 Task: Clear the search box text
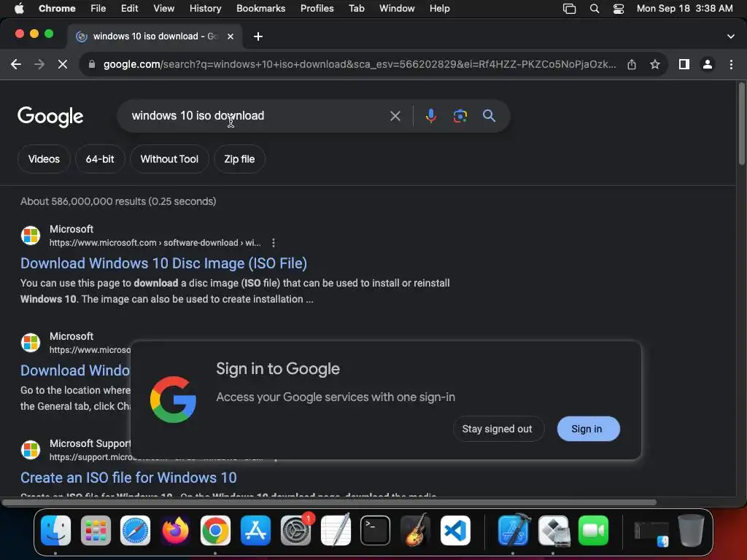[395, 116]
